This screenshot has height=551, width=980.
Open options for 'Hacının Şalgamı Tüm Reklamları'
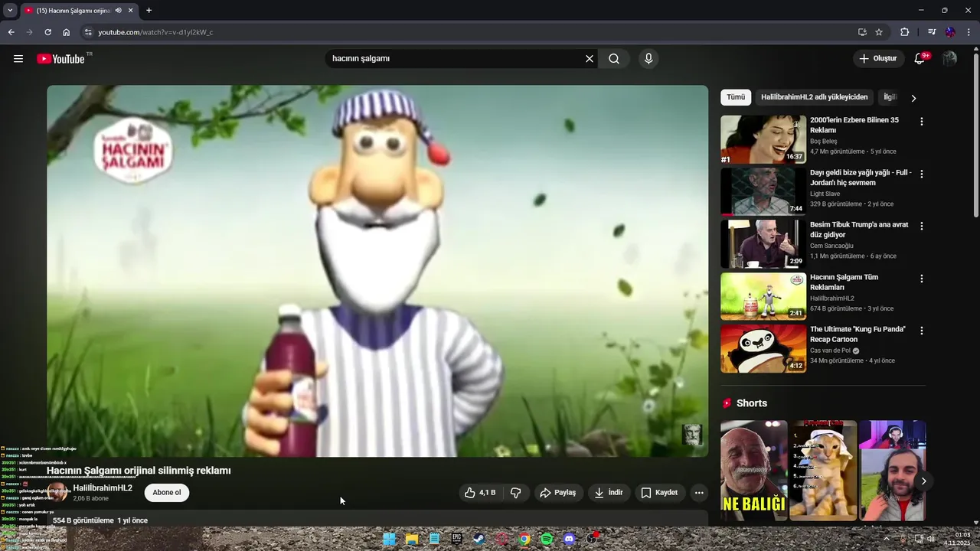(921, 279)
